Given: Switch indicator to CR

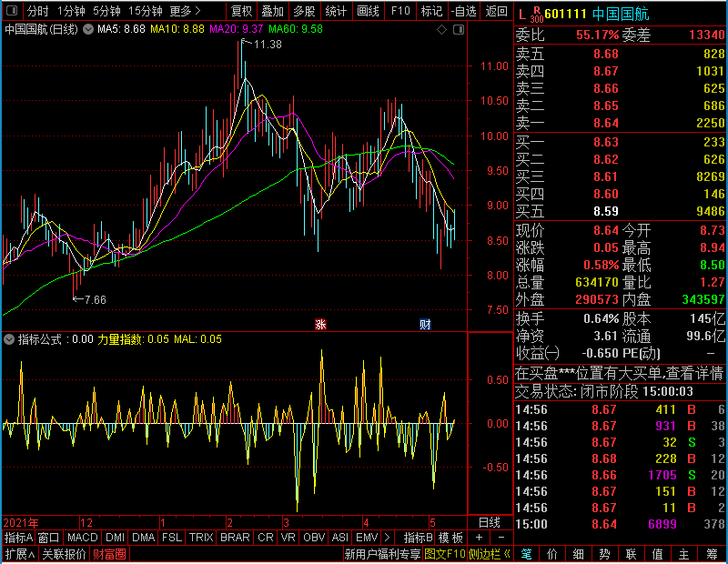Looking at the screenshot, I should pos(266,538).
